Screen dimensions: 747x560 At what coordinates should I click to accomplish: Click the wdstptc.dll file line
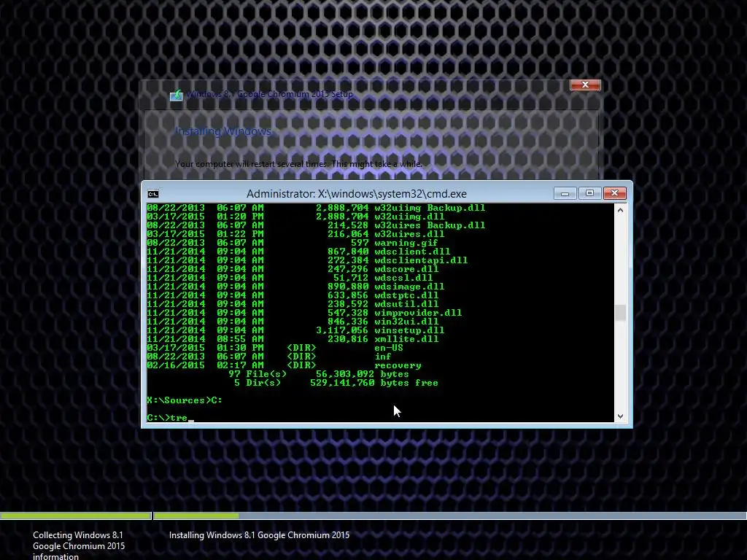(293, 295)
